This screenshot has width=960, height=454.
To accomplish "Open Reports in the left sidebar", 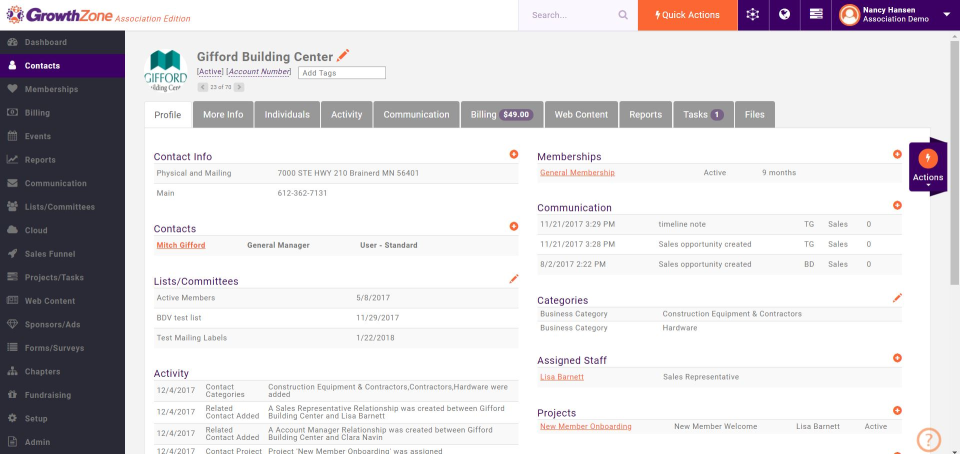I will pos(62,160).
